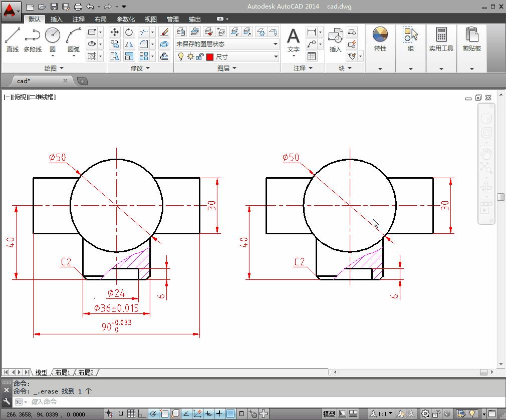Toggle snap to grid in status bar

[120, 413]
